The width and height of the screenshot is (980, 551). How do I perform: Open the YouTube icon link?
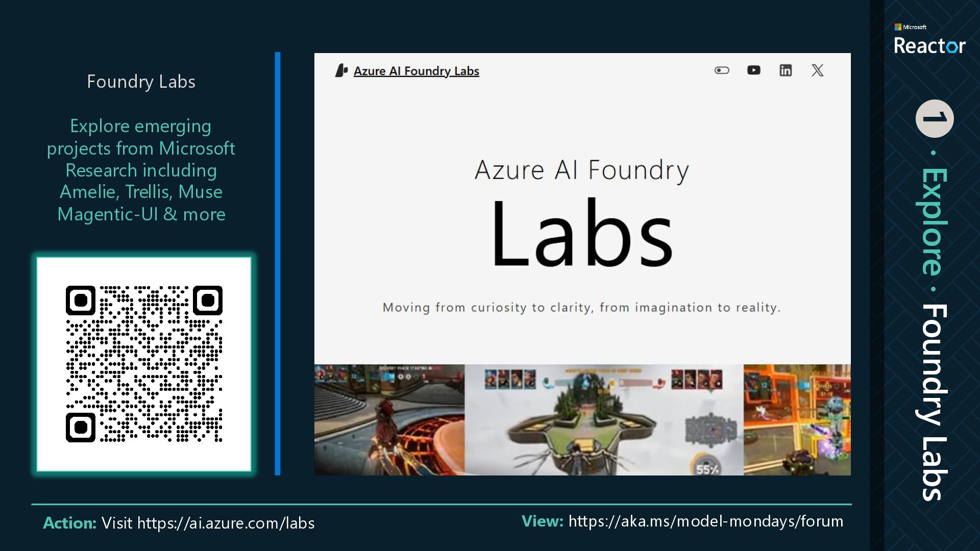click(x=754, y=70)
